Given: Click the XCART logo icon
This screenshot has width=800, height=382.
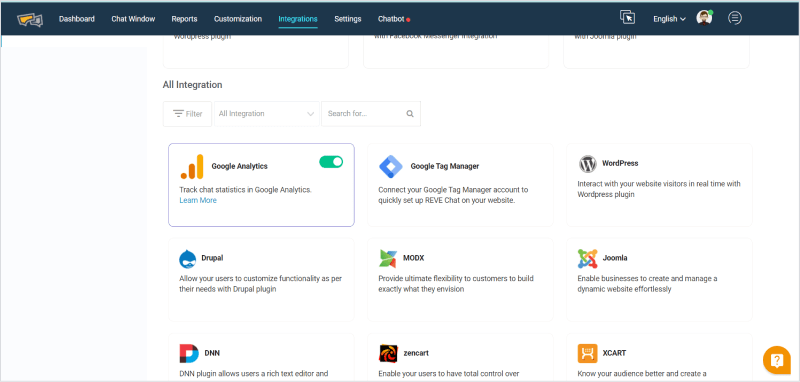Looking at the screenshot, I should (x=587, y=353).
